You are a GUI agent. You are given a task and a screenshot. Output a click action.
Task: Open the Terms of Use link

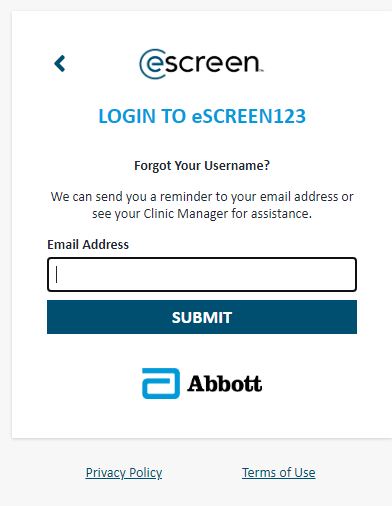279,473
